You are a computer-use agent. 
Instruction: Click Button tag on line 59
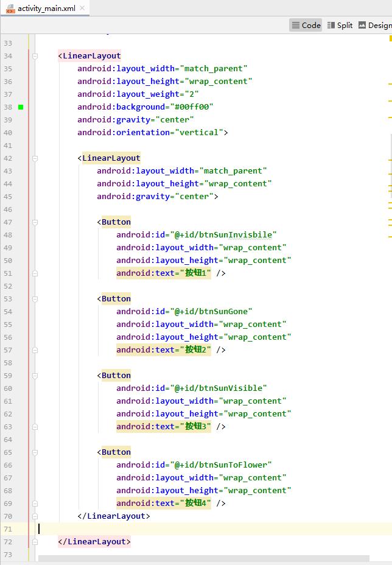[114, 376]
